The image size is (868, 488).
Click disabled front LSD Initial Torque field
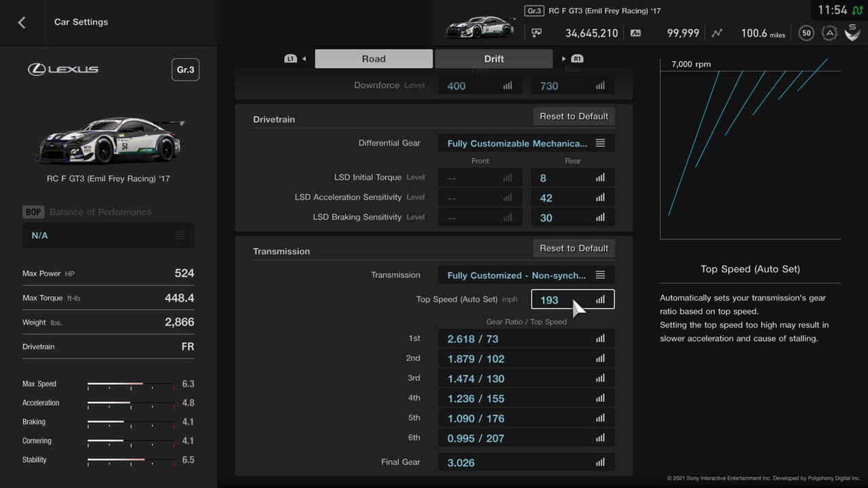pos(480,178)
